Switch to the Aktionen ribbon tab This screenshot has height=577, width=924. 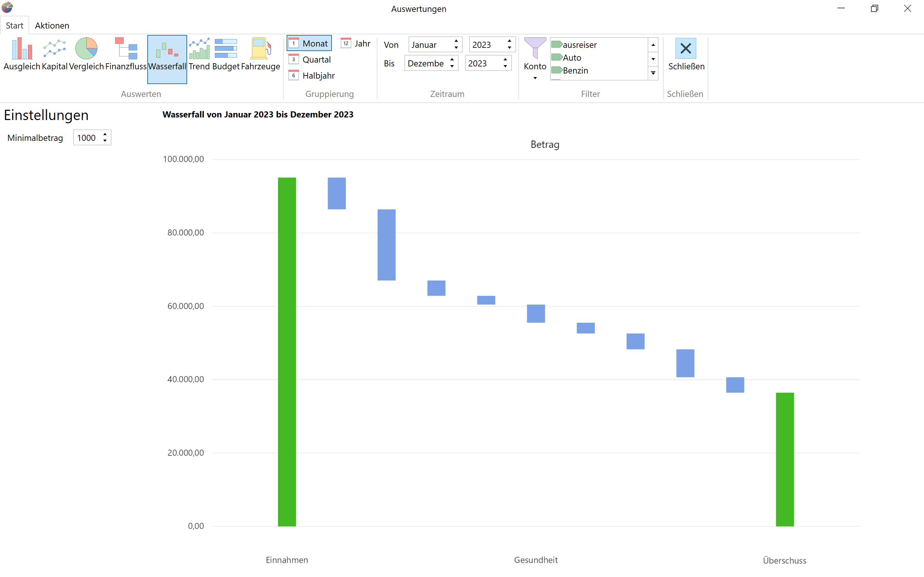[52, 26]
